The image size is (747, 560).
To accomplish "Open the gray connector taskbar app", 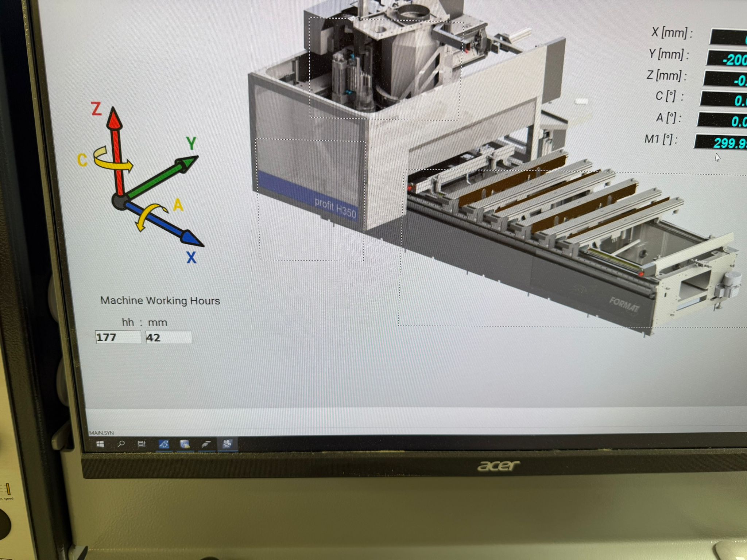I will point(206,444).
